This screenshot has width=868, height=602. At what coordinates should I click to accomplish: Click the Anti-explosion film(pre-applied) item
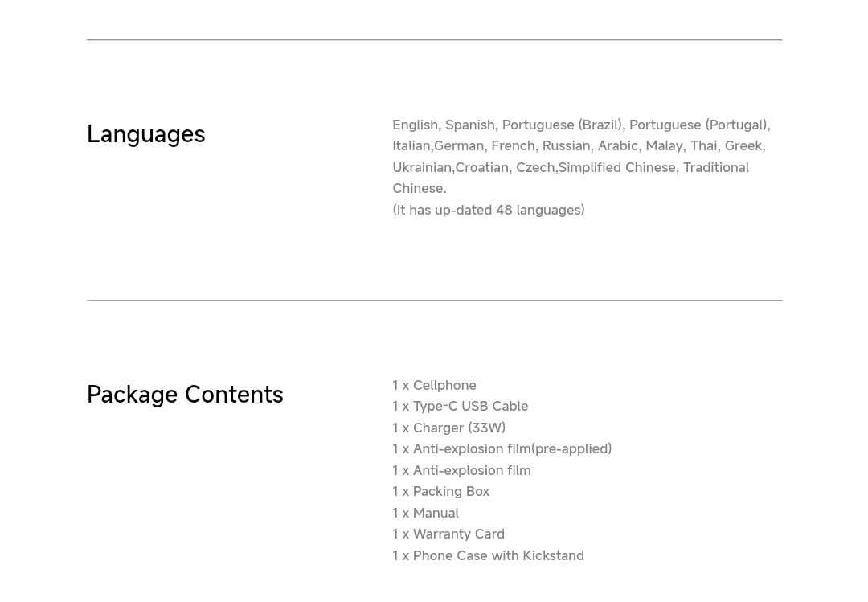[x=502, y=449]
